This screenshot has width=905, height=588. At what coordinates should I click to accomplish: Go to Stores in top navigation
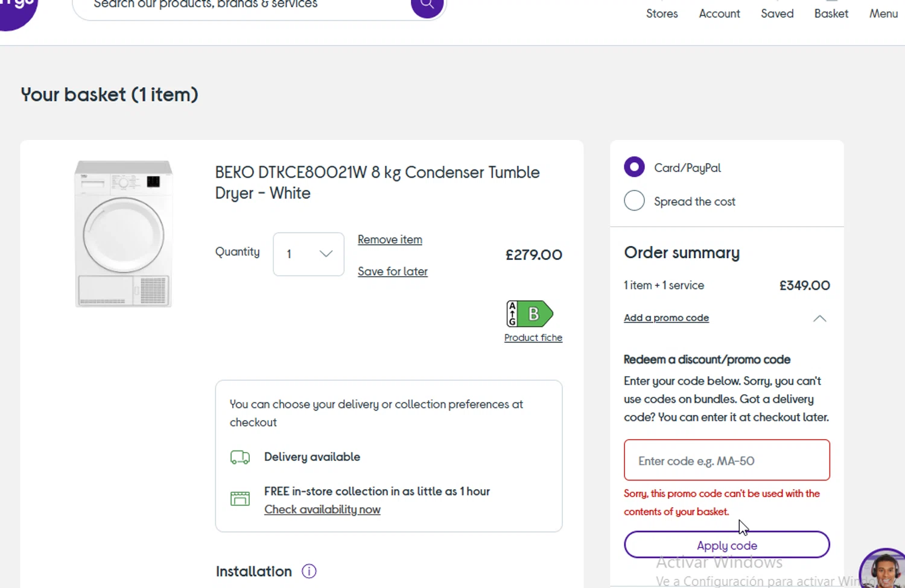click(x=662, y=13)
